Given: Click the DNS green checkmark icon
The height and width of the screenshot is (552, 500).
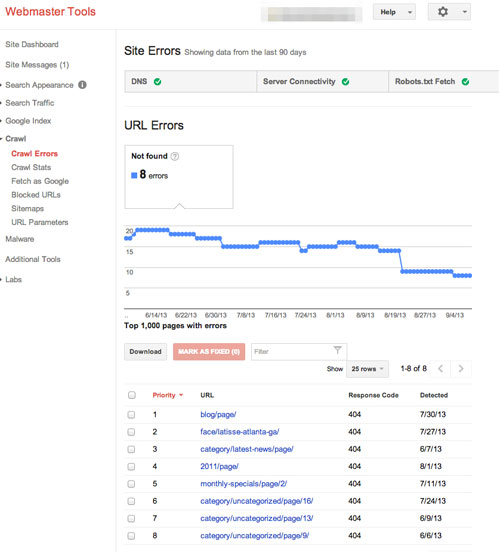Looking at the screenshot, I should click(157, 82).
